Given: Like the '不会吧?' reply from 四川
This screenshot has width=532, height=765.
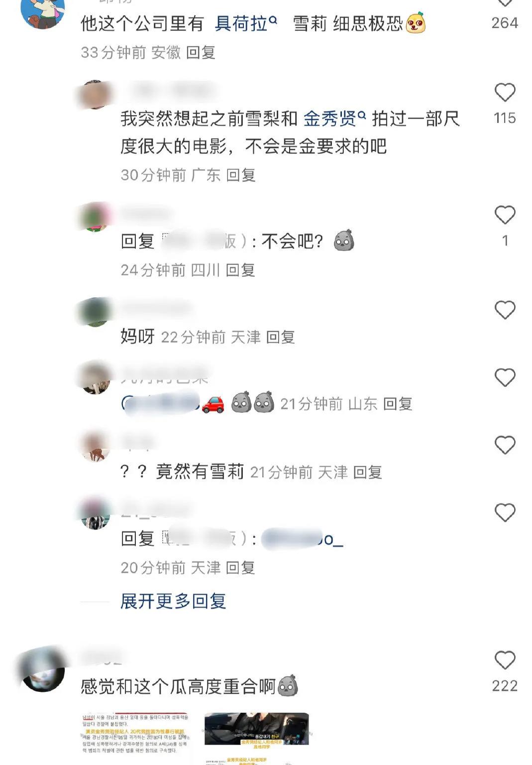Looking at the screenshot, I should (x=505, y=215).
